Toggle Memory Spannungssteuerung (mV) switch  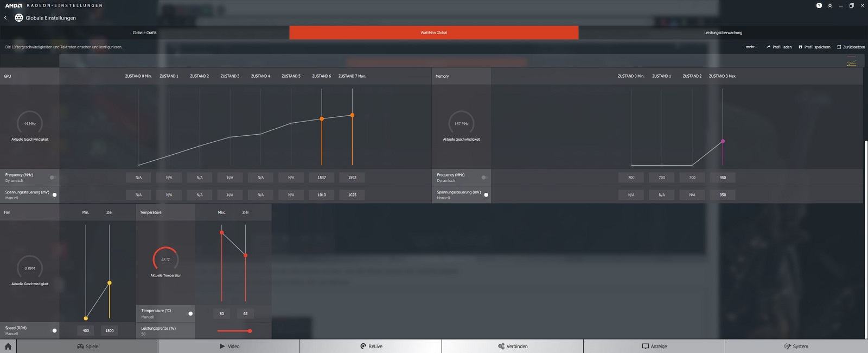click(485, 194)
